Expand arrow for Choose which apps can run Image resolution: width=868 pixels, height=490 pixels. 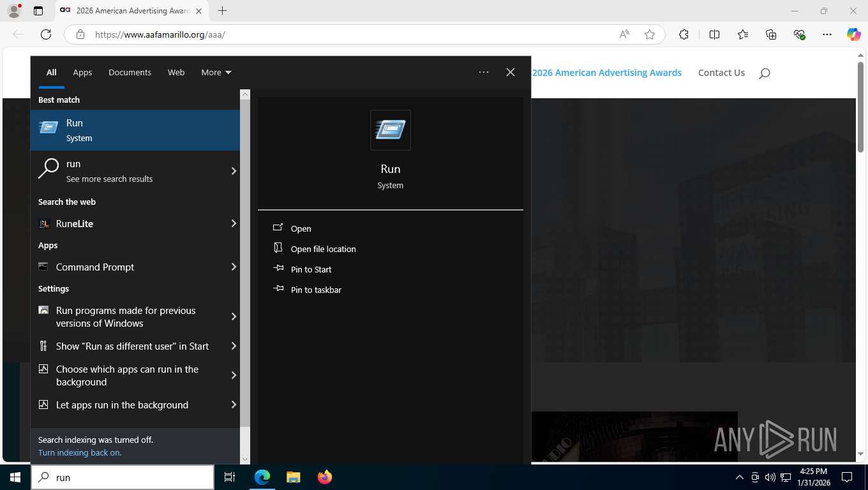(x=234, y=375)
